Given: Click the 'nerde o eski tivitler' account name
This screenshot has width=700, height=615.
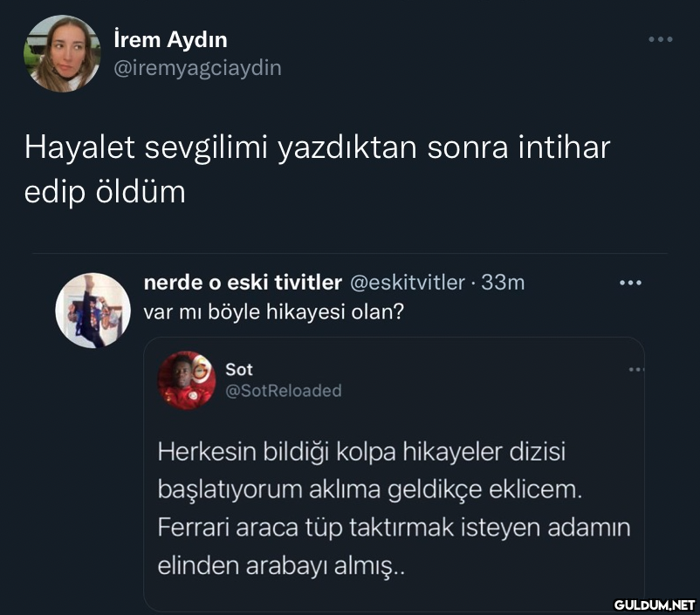Looking at the screenshot, I should pyautogui.click(x=242, y=282).
